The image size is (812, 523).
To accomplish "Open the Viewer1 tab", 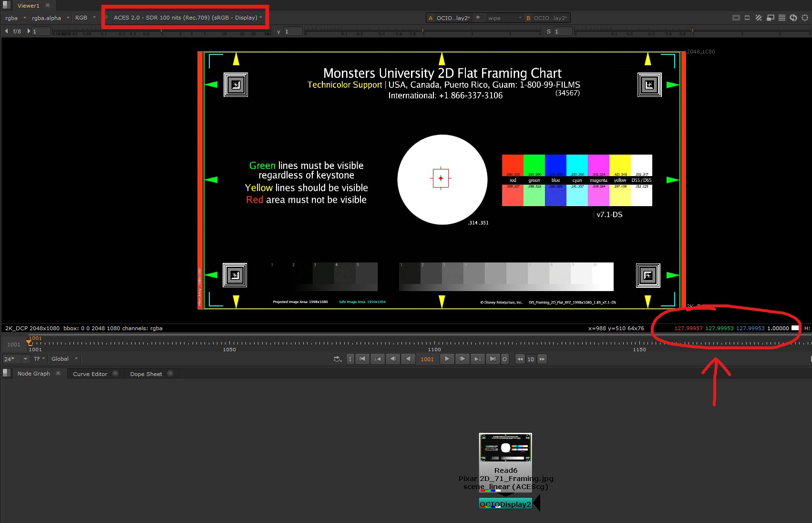I will pyautogui.click(x=28, y=6).
